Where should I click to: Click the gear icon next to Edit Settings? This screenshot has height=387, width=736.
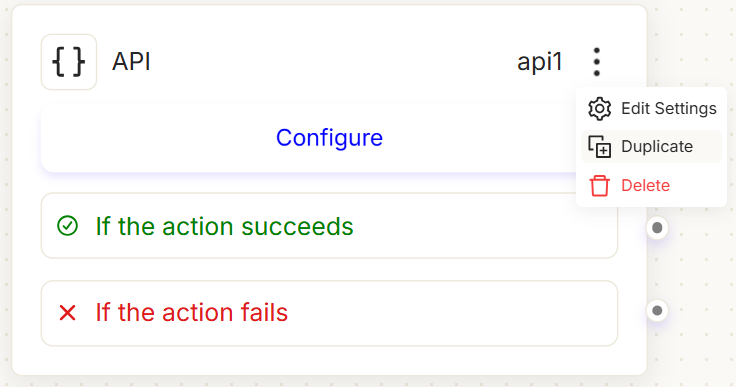[599, 109]
